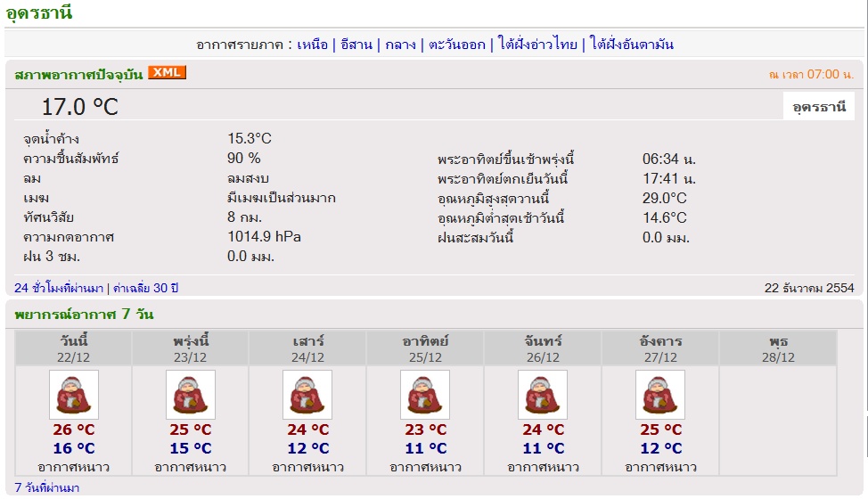The image size is (868, 499).
Task: Click the visibility value 8 กม.
Action: (244, 217)
